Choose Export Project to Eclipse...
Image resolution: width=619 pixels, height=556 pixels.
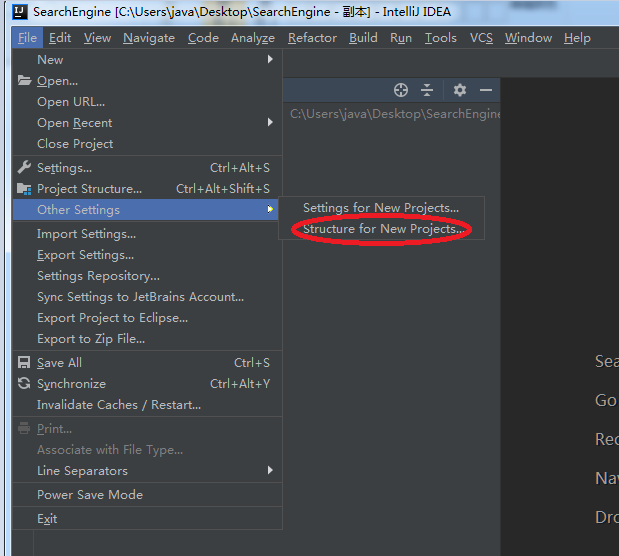coord(147,317)
